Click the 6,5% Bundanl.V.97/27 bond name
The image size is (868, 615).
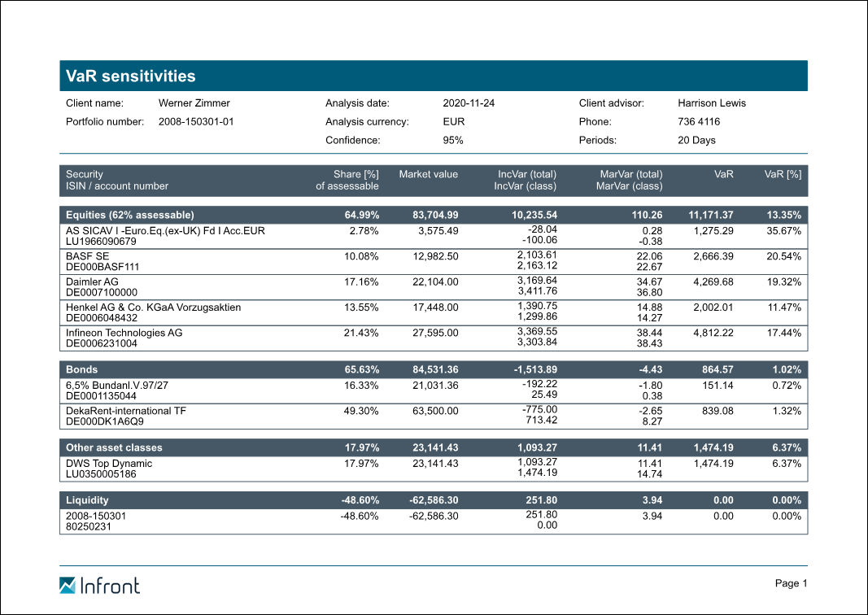[x=110, y=386]
